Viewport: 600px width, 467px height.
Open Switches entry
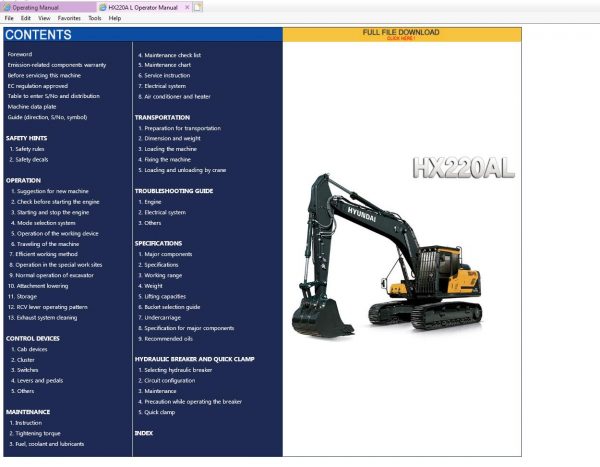click(24, 370)
